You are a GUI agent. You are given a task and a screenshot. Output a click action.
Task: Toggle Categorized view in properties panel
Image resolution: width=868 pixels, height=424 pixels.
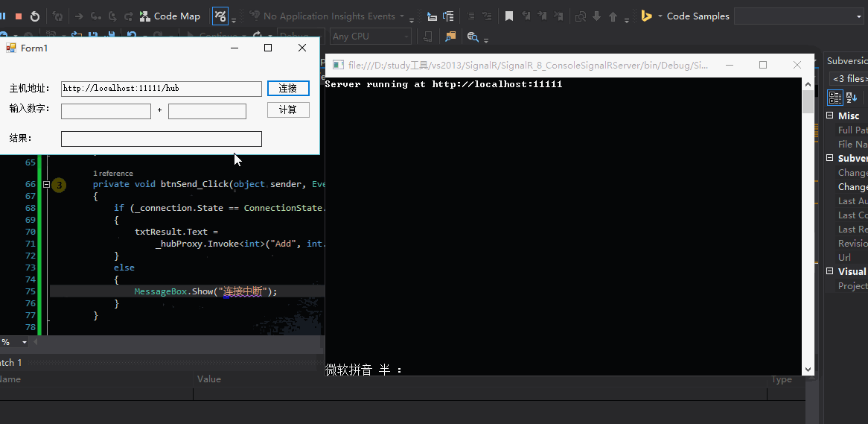pyautogui.click(x=835, y=98)
